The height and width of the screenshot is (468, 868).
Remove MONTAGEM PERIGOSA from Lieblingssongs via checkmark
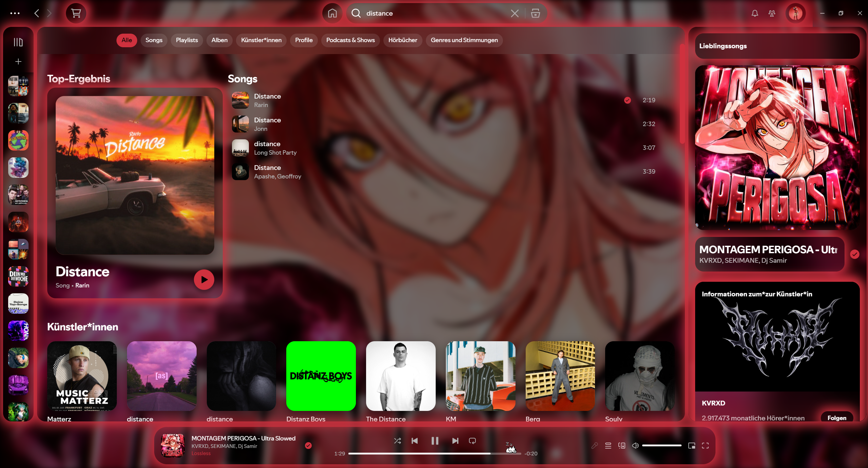[x=855, y=254]
